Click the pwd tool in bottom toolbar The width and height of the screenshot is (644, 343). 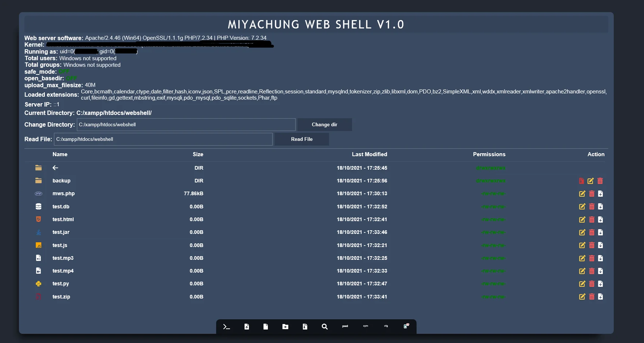click(x=345, y=327)
